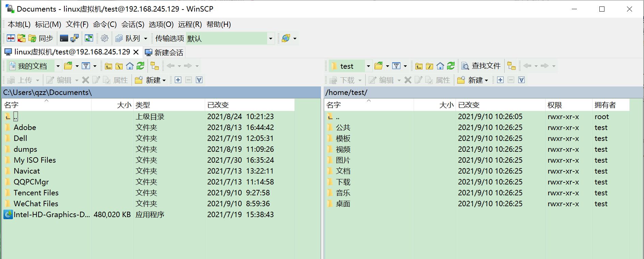The height and width of the screenshot is (259, 644).
Task: Click local panel invert selection icon
Action: point(199,80)
